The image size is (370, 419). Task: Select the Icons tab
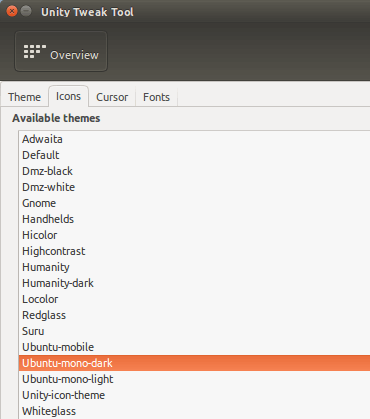pyautogui.click(x=68, y=96)
